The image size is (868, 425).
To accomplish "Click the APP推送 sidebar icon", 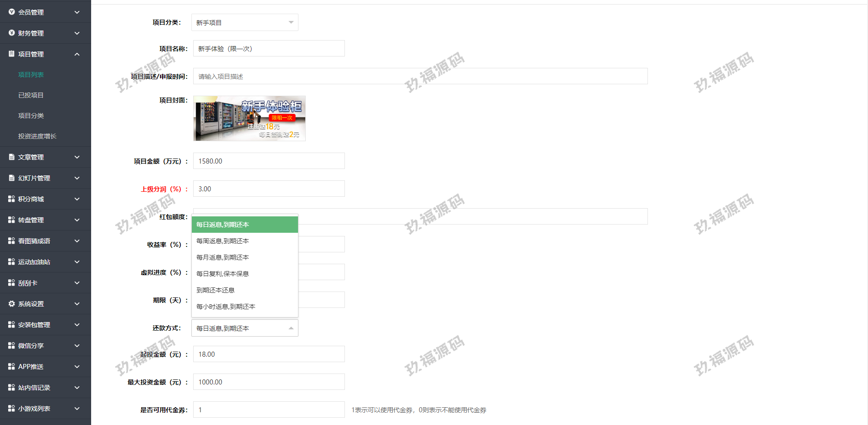I will (x=12, y=367).
